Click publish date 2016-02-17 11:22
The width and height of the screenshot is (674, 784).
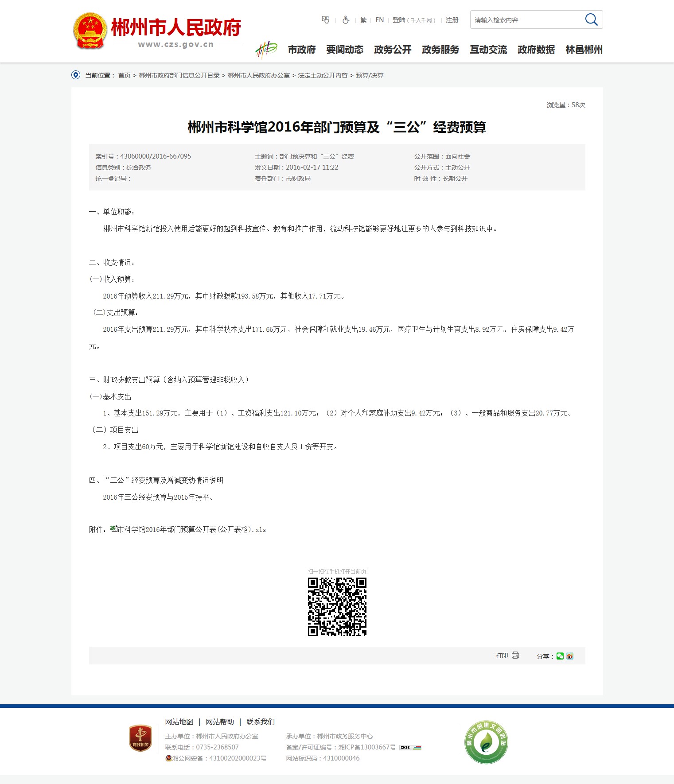312,167
